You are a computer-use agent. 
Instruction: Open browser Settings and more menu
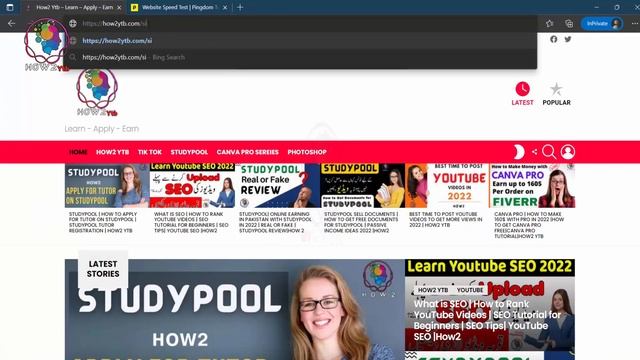coord(634,24)
